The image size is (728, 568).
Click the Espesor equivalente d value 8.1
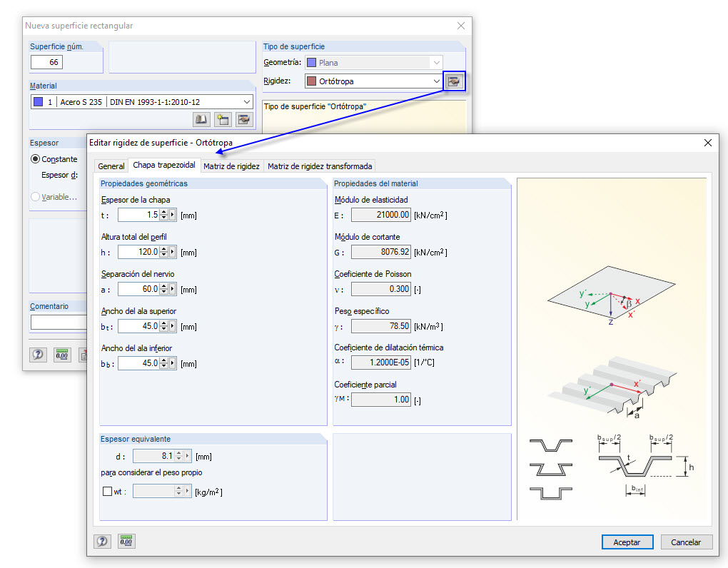(153, 456)
